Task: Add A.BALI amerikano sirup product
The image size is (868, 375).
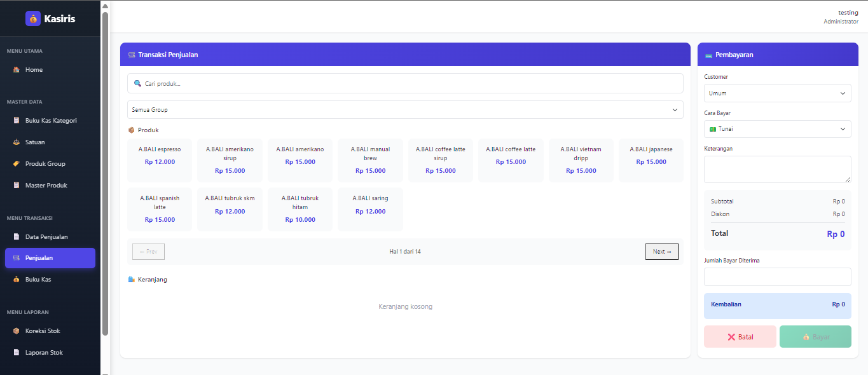Action: click(x=230, y=160)
